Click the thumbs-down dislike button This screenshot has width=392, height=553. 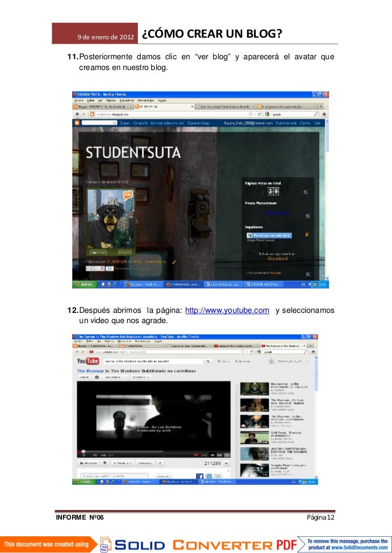click(105, 463)
